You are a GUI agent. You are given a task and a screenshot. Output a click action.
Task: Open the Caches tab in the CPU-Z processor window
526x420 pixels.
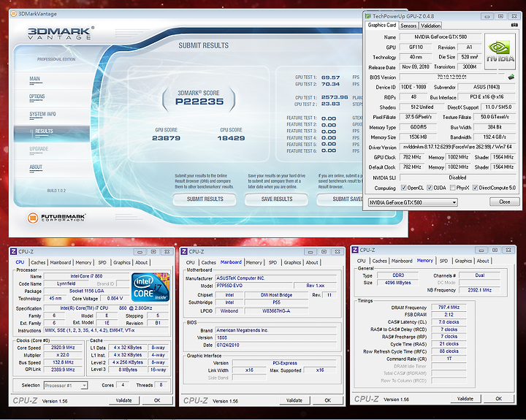pyautogui.click(x=38, y=262)
